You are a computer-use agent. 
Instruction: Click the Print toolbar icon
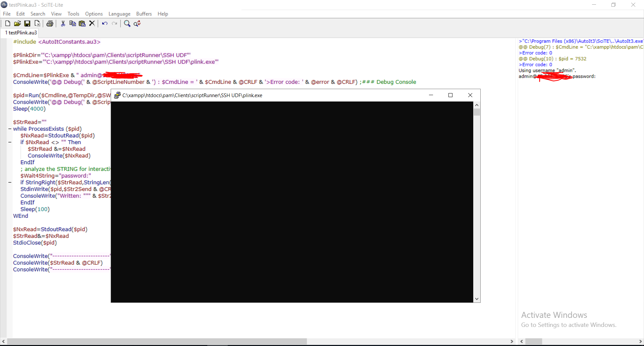pos(50,23)
